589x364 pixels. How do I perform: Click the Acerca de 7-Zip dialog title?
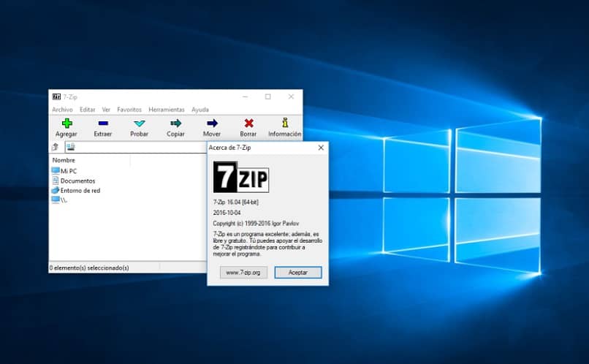(229, 148)
